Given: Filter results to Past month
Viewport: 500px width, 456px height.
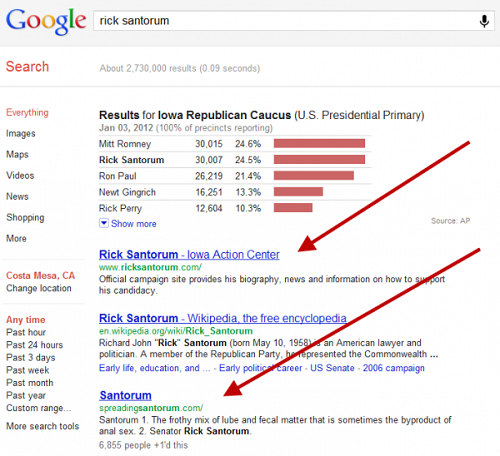Looking at the screenshot, I should pos(30,383).
